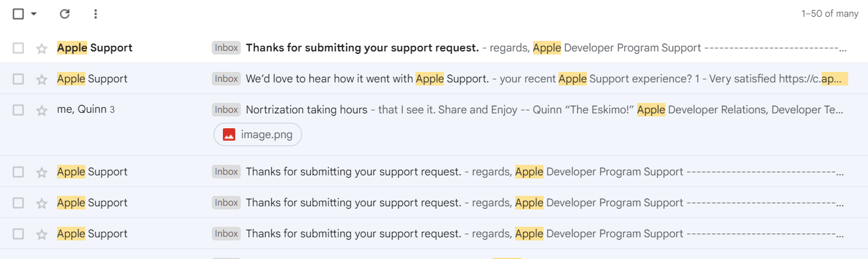Tick the checkbox of the 'We'd love to hear' email
The width and height of the screenshot is (868, 259).
pos(19,79)
